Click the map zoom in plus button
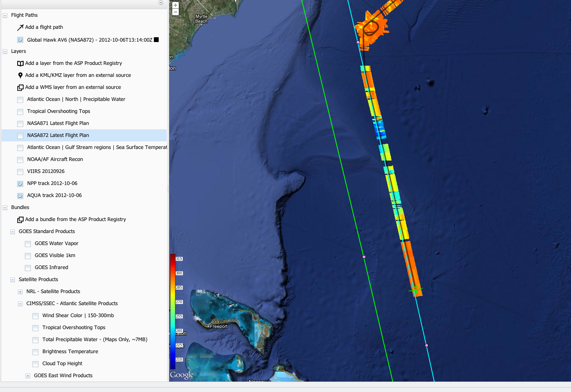The image size is (571, 392). (175, 5)
